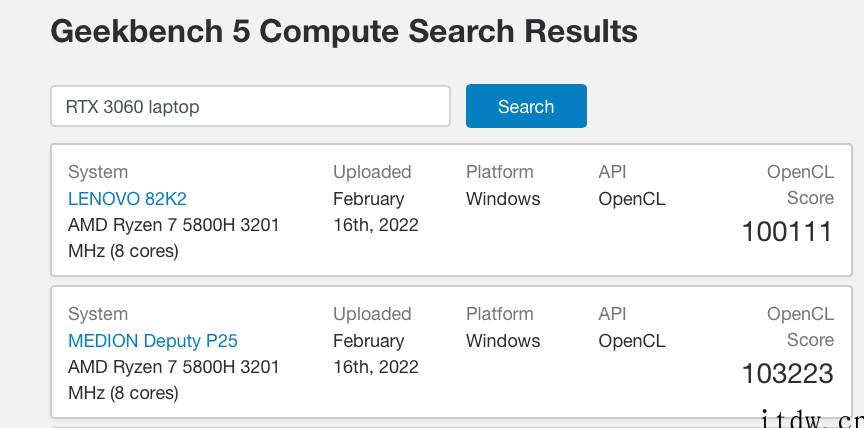Click the OpenCL Score label in the second result
This screenshot has width=864, height=428.
click(800, 327)
